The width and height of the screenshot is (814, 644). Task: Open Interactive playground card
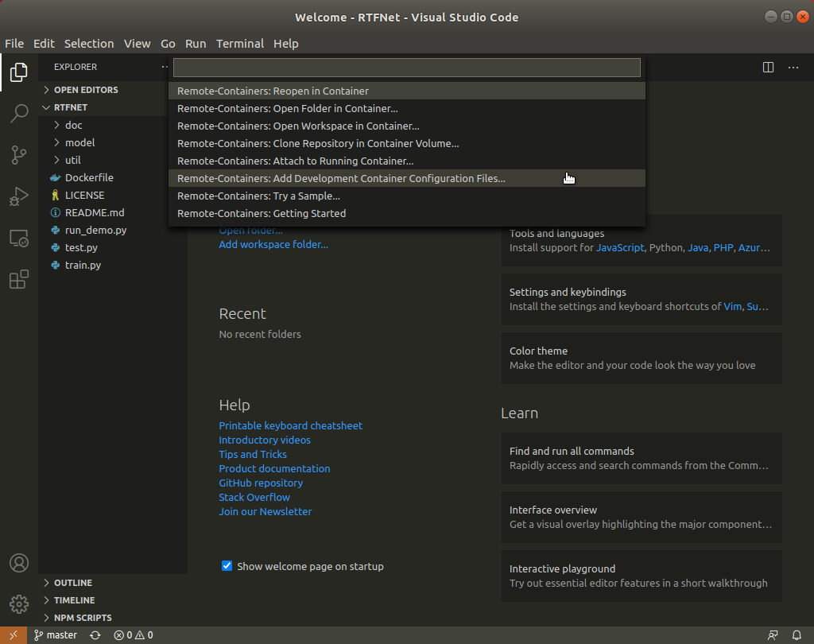pyautogui.click(x=642, y=576)
